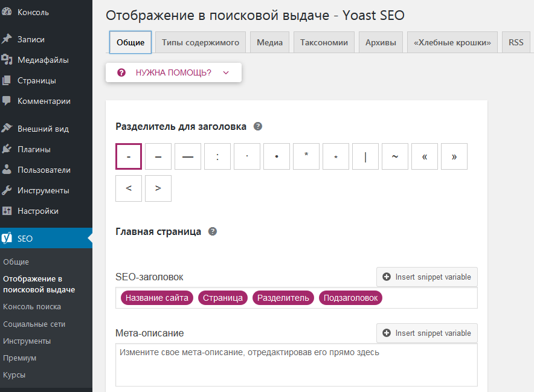The width and height of the screenshot is (534, 392).
Task: Open Инструменты in SEO submenu
Action: (x=27, y=341)
